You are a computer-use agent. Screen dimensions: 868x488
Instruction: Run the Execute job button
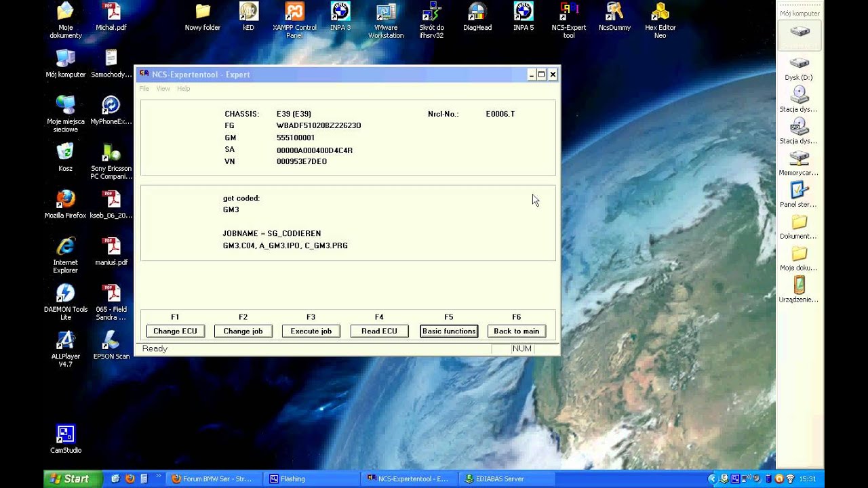pyautogui.click(x=311, y=331)
